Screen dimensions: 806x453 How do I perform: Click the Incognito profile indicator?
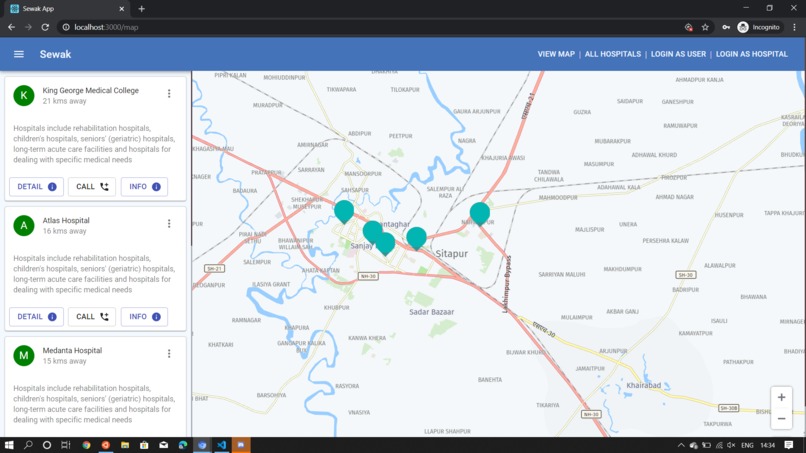tap(759, 27)
